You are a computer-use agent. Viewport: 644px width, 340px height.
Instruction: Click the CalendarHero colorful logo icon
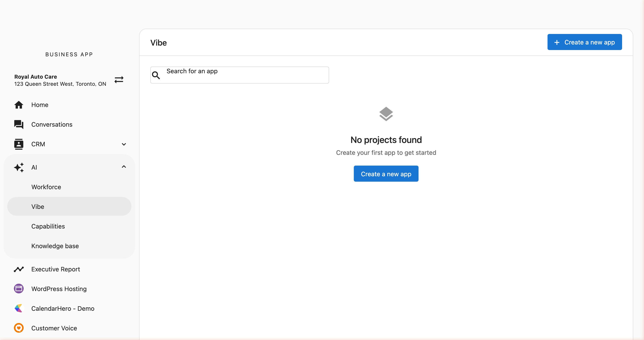click(x=19, y=308)
